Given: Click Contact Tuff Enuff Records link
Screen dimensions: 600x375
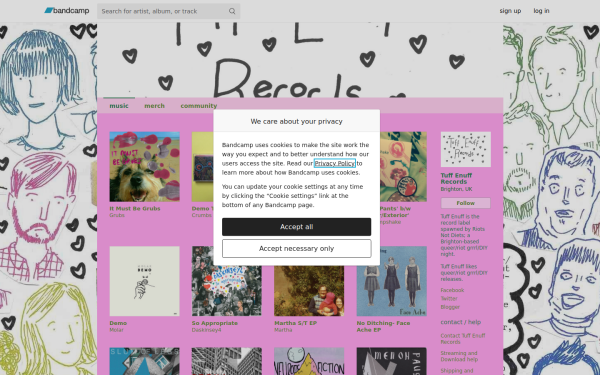Looking at the screenshot, I should tap(463, 339).
